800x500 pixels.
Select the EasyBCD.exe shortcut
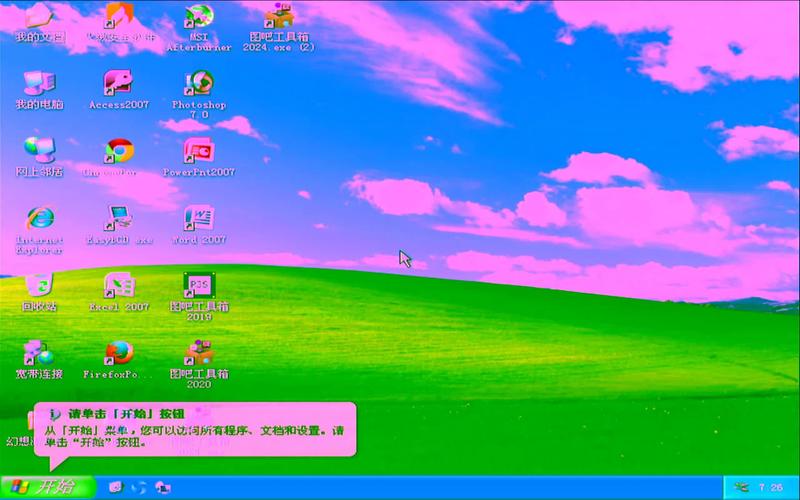pos(119,225)
